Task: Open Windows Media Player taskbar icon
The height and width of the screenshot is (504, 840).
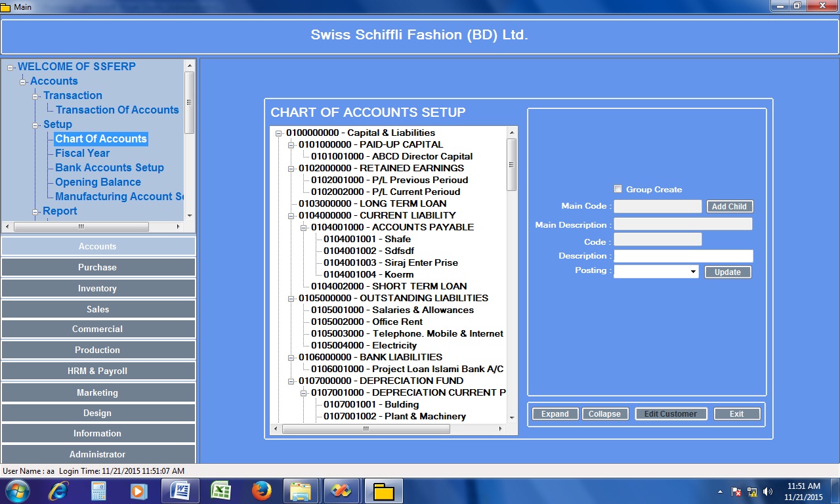Action: (x=138, y=491)
